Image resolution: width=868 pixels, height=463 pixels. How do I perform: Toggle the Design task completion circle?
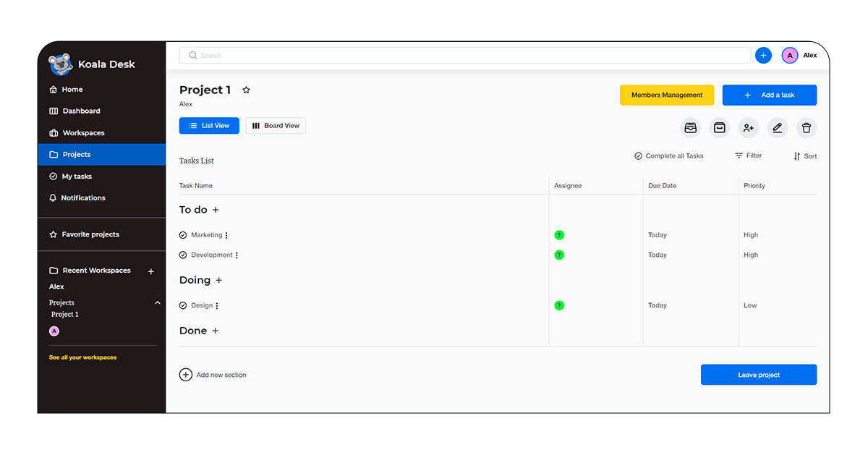(183, 306)
